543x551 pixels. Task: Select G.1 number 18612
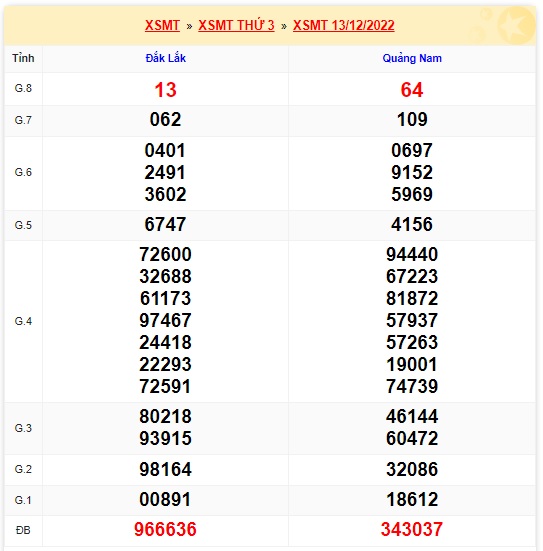(412, 499)
